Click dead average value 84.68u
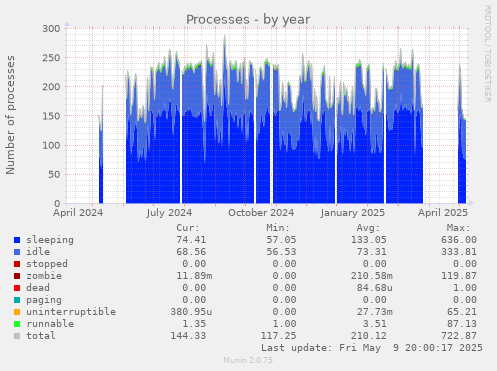The image size is (497, 371). (374, 288)
